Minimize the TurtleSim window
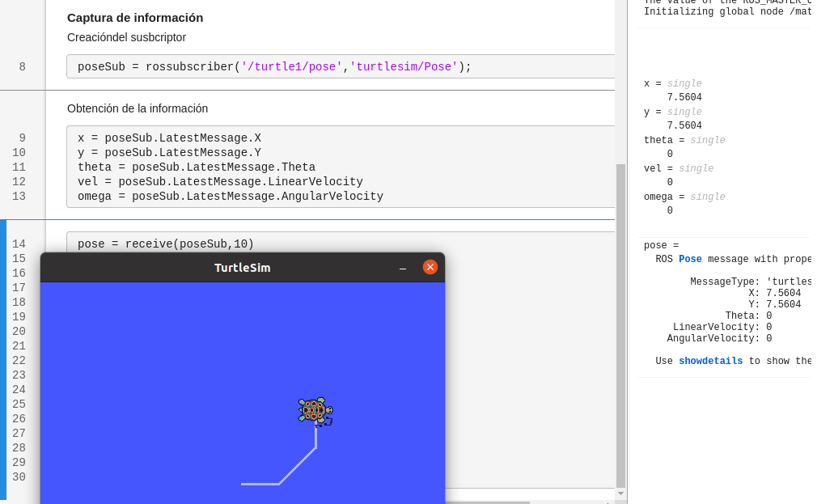The image size is (817, 504). point(402,267)
